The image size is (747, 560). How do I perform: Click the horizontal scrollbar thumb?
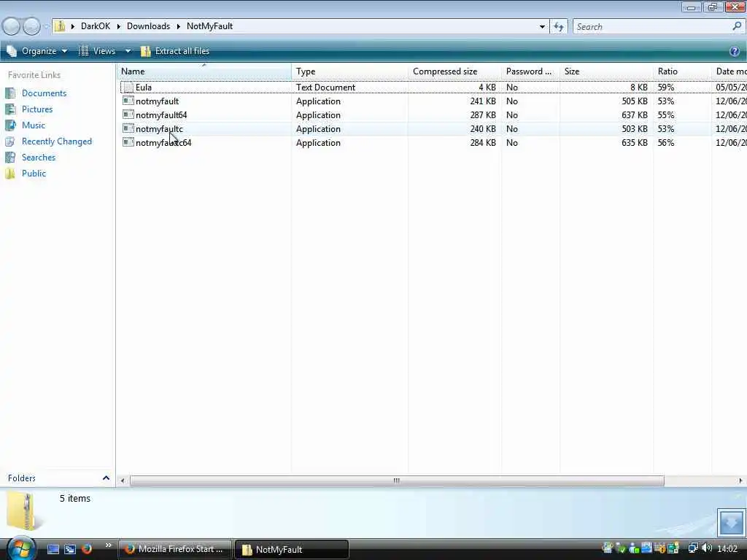click(x=397, y=481)
